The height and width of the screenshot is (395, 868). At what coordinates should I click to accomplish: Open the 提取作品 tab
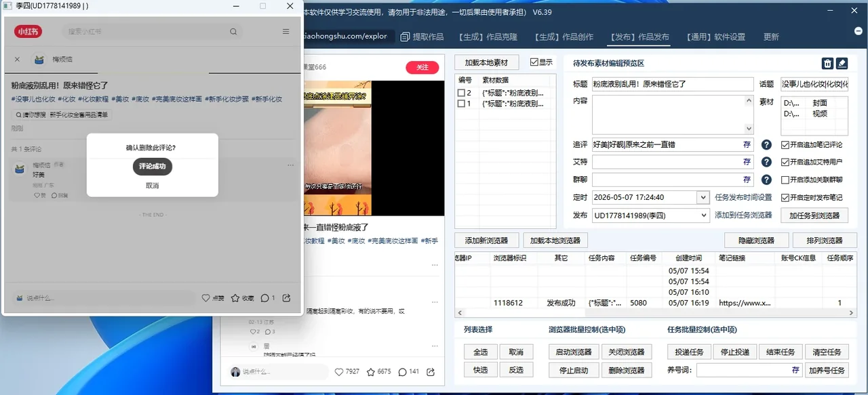(422, 37)
